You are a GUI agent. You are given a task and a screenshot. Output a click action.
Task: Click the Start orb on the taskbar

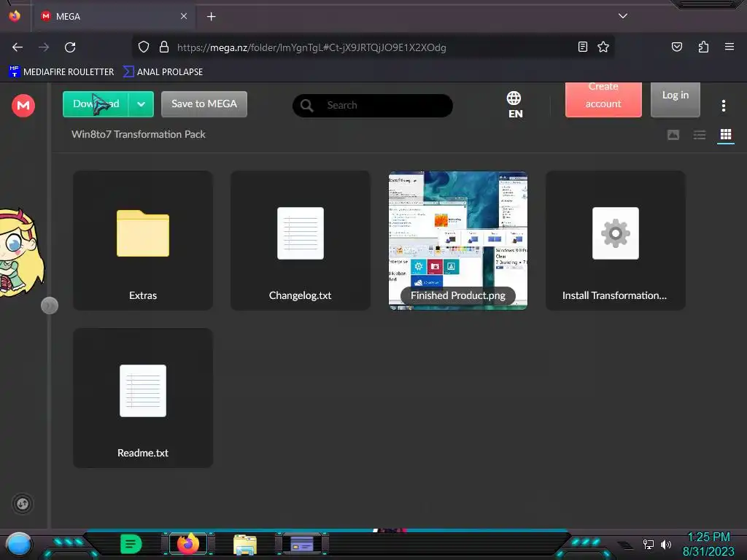tap(18, 545)
